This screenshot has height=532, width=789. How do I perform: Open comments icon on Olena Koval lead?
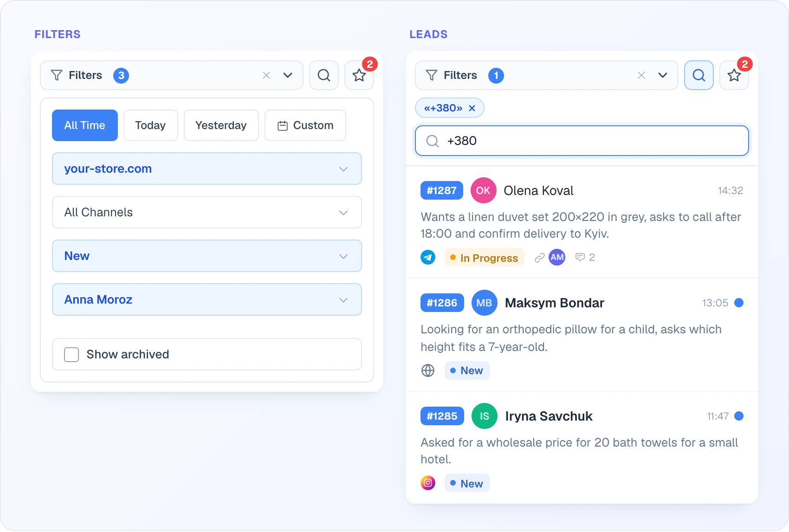pyautogui.click(x=580, y=257)
